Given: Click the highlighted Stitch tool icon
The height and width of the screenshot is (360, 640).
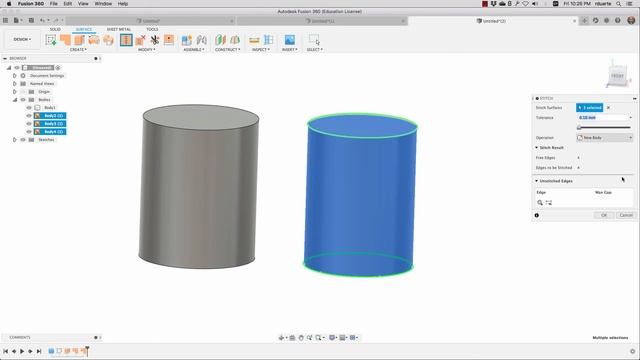Looking at the screenshot, I should pyautogui.click(x=126, y=40).
